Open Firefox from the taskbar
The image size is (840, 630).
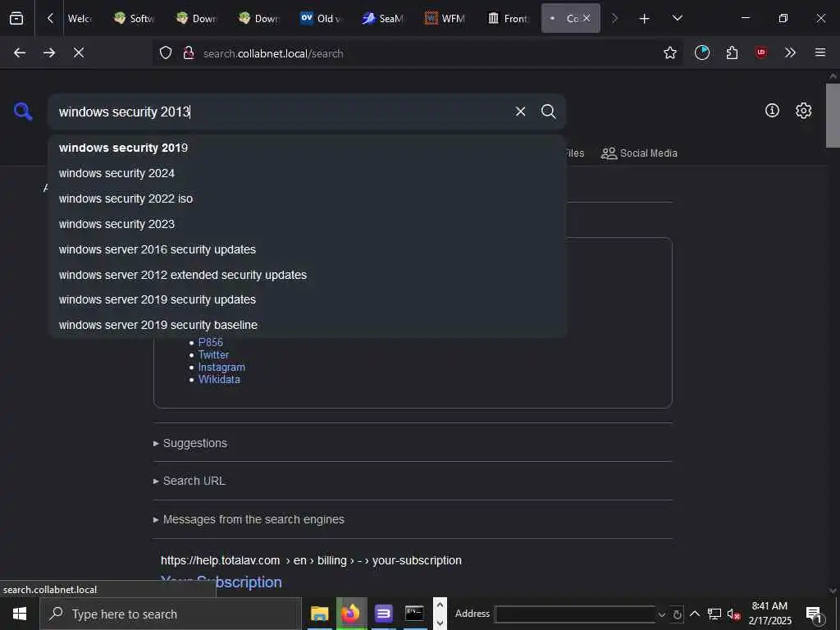(351, 614)
